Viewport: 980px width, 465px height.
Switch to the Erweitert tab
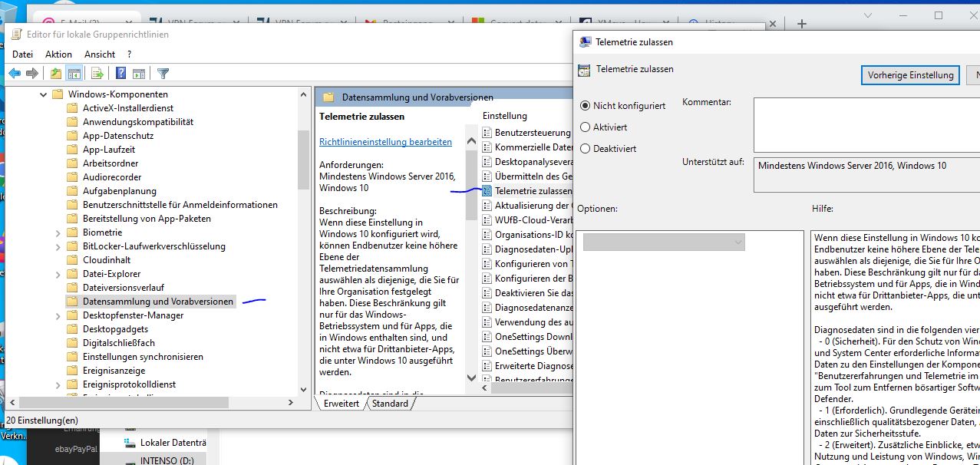tap(342, 404)
